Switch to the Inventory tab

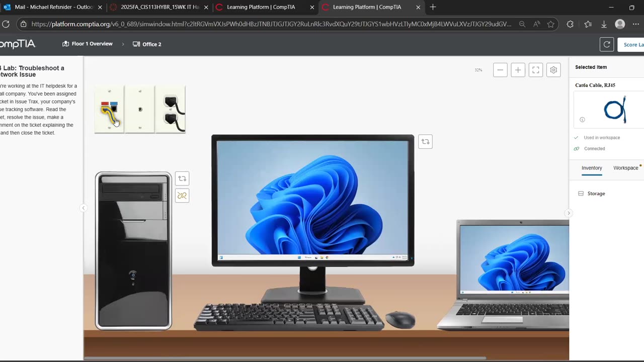coord(592,168)
